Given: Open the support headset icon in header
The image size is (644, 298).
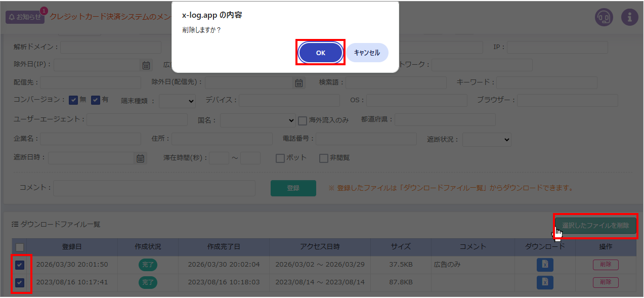Looking at the screenshot, I should 604,17.
